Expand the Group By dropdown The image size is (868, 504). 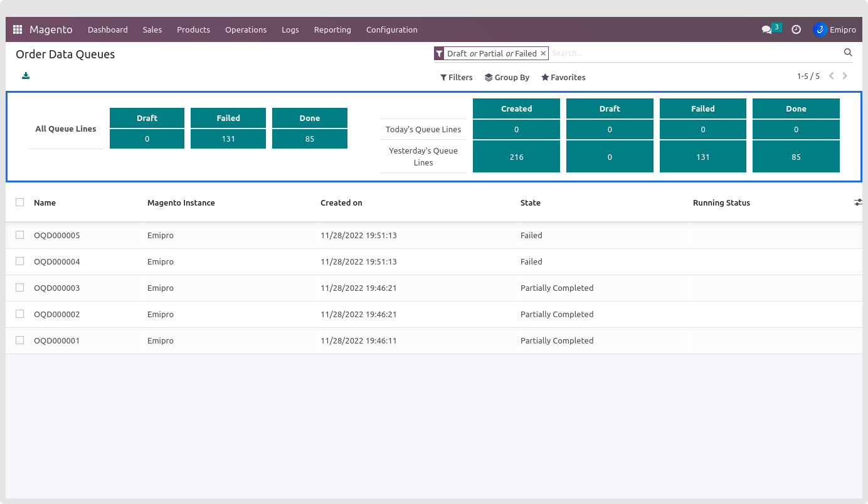click(507, 78)
